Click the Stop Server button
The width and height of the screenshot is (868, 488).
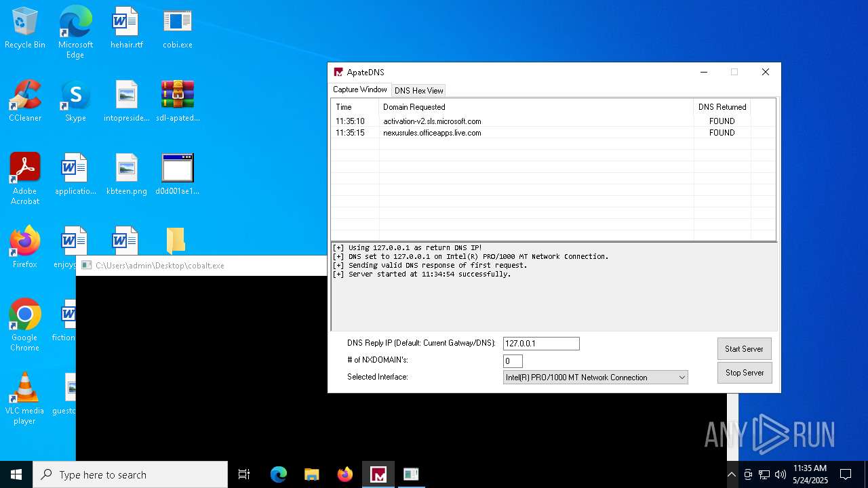745,372
